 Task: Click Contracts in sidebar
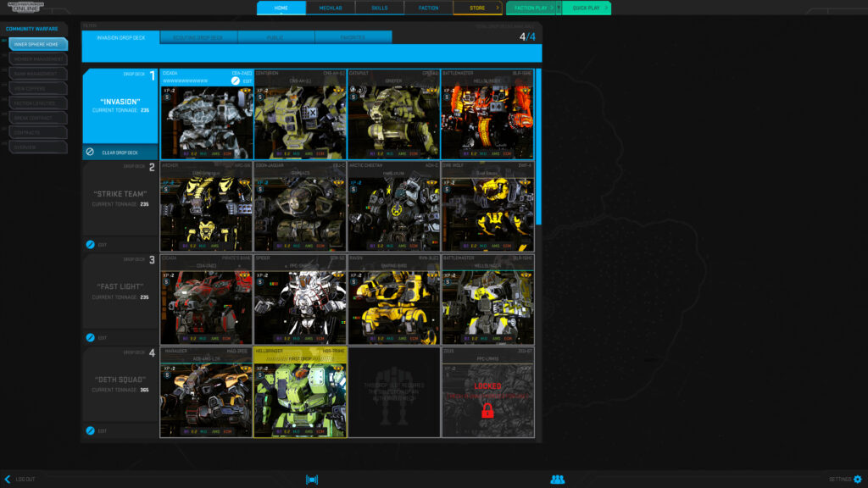(38, 133)
